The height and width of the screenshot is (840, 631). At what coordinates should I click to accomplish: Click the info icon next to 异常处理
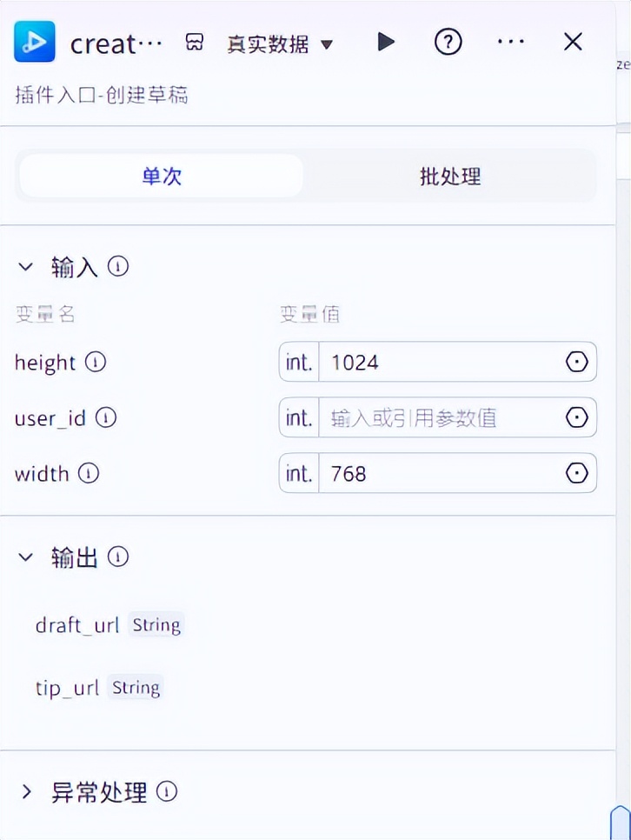point(167,792)
